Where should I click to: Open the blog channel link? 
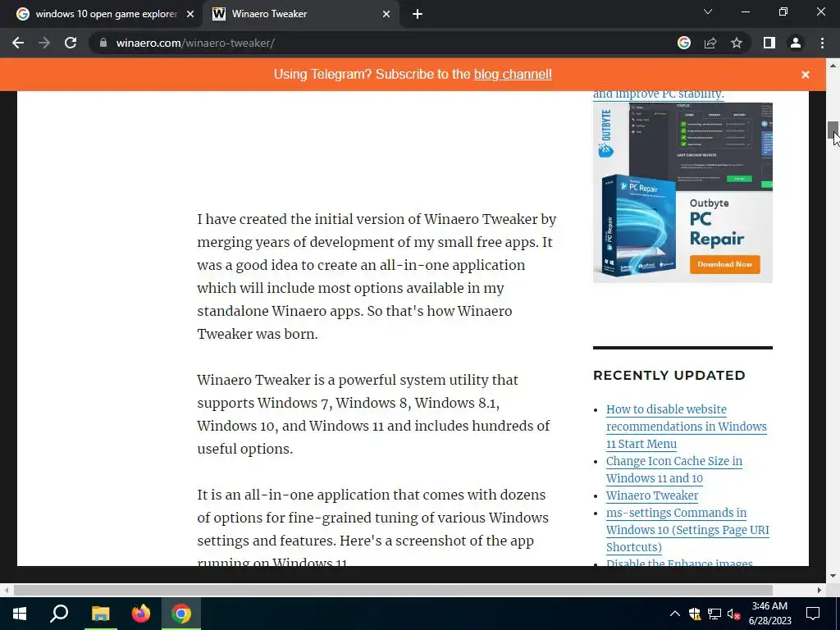coord(513,74)
